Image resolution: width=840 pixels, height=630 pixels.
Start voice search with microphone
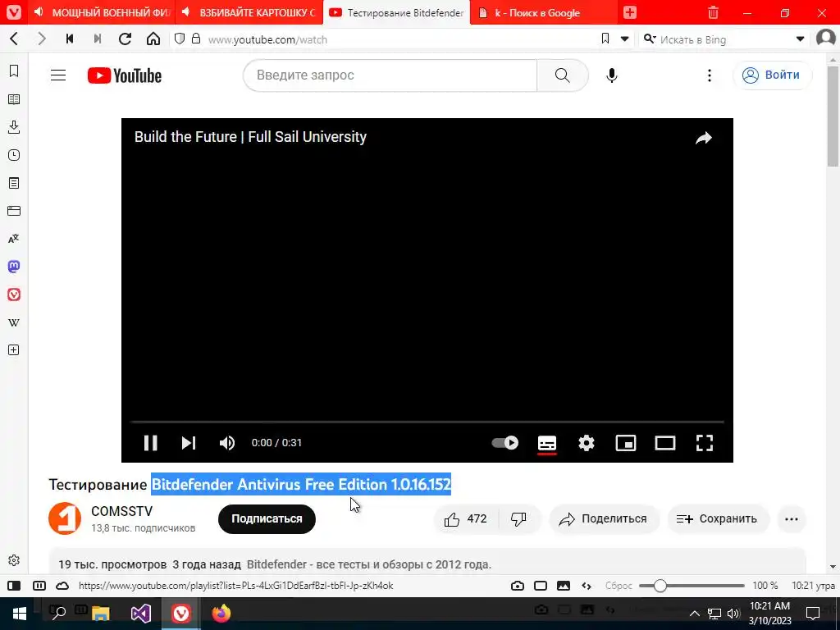point(612,75)
